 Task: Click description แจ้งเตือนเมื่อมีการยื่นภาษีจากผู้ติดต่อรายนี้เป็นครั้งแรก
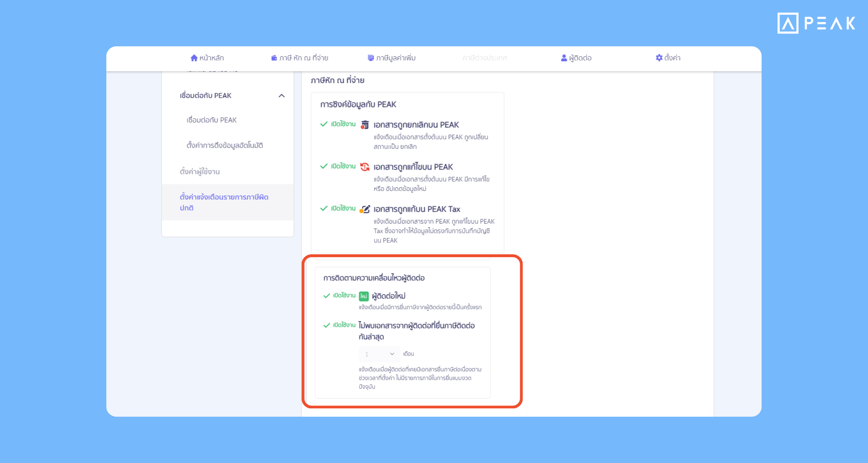point(420,307)
